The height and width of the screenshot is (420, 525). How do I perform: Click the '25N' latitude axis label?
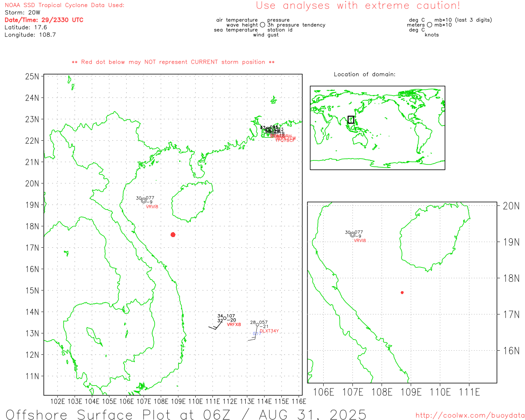32,77
